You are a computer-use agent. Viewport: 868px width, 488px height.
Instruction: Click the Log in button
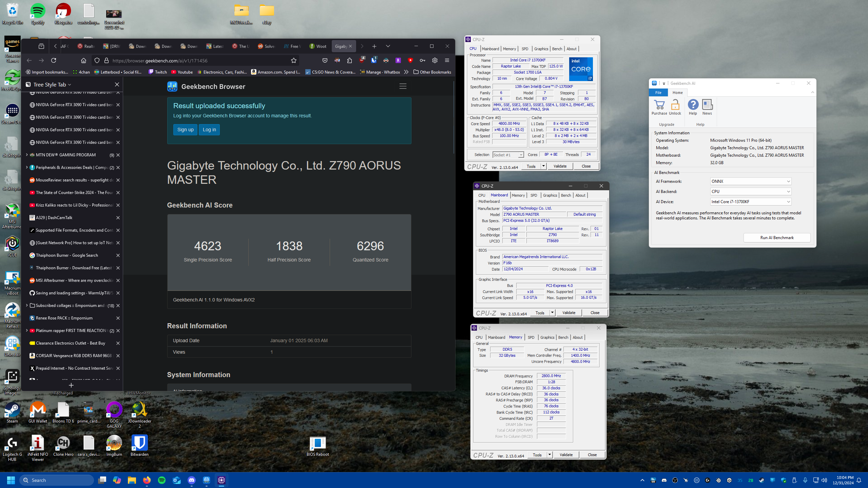209,130
